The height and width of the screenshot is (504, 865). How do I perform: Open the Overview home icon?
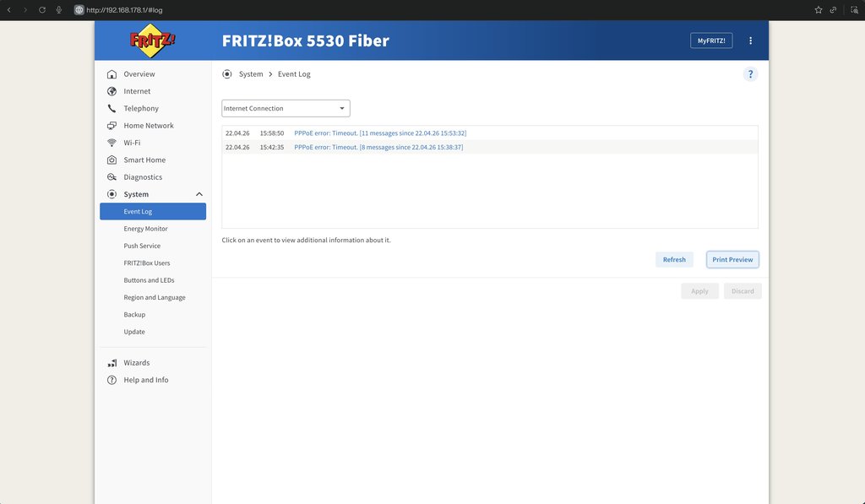pyautogui.click(x=112, y=74)
